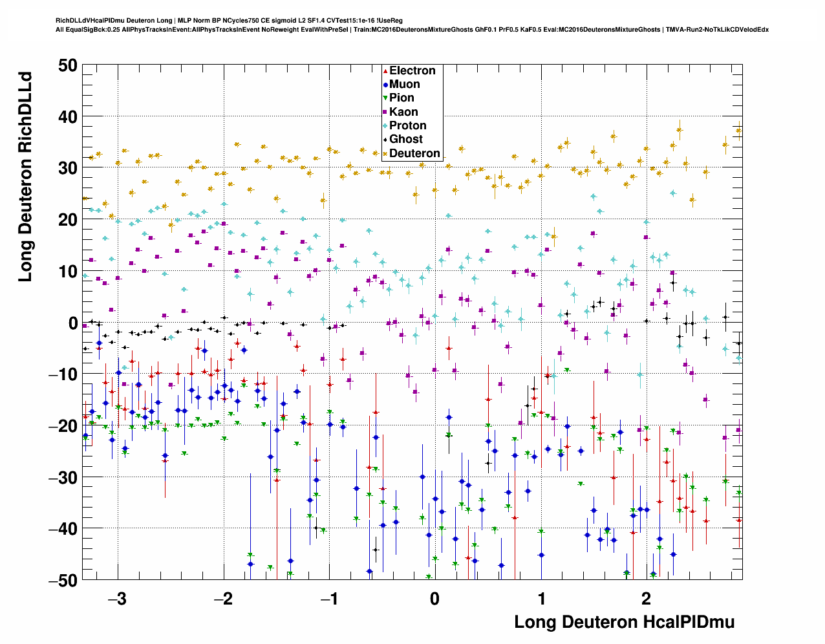The image size is (825, 644).
Task: Pick the gold Deuteron star legend marker
Action: [385, 154]
